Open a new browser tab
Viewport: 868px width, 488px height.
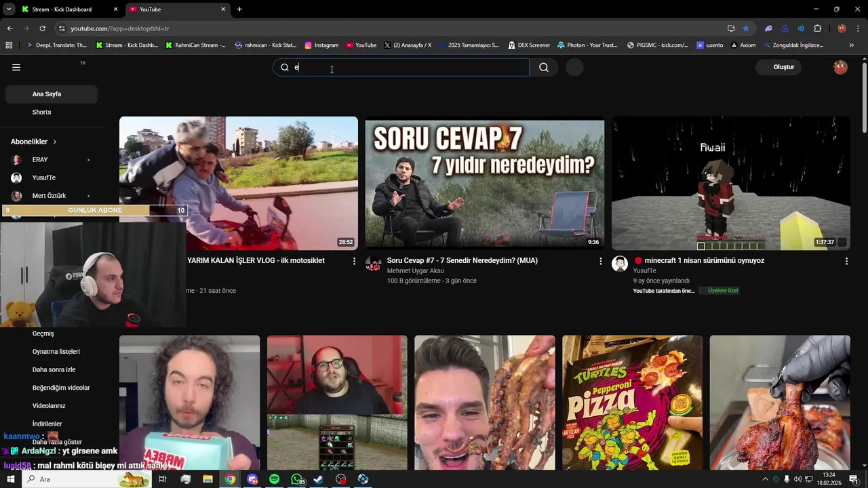(x=239, y=9)
